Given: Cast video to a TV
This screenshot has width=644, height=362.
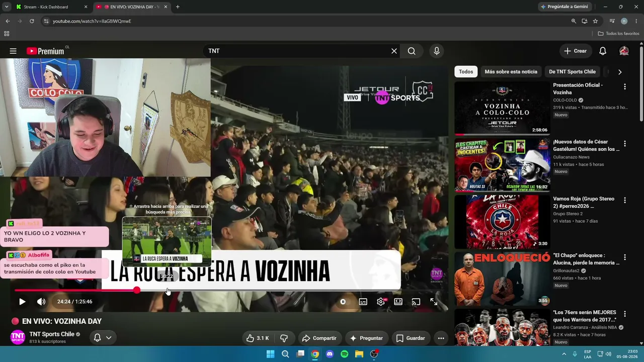Looking at the screenshot, I should pos(416,302).
